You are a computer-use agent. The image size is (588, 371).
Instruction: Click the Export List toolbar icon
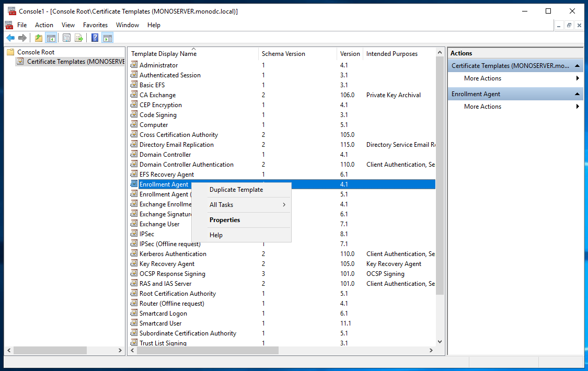pos(79,38)
